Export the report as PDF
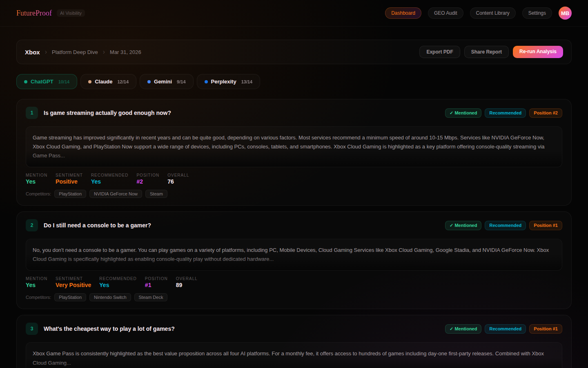 [440, 52]
